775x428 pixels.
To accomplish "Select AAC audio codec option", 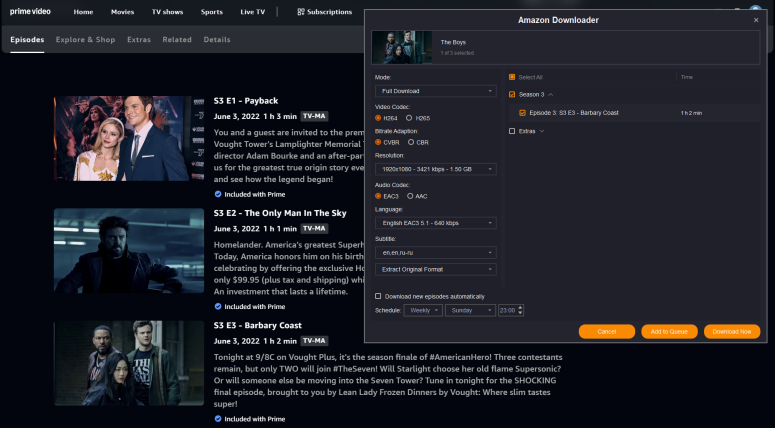I will coord(410,196).
